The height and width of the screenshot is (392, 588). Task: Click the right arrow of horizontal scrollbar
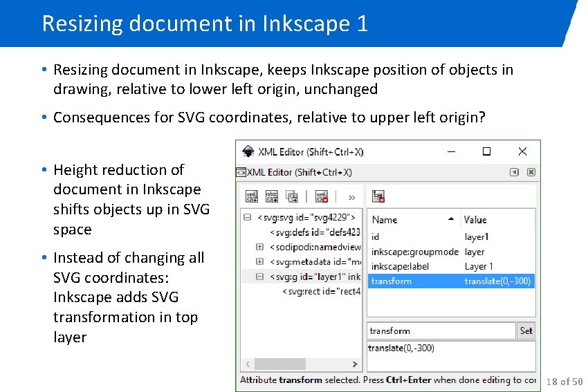355,364
